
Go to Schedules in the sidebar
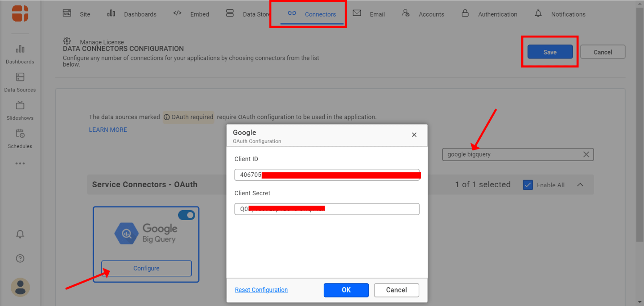tap(20, 134)
